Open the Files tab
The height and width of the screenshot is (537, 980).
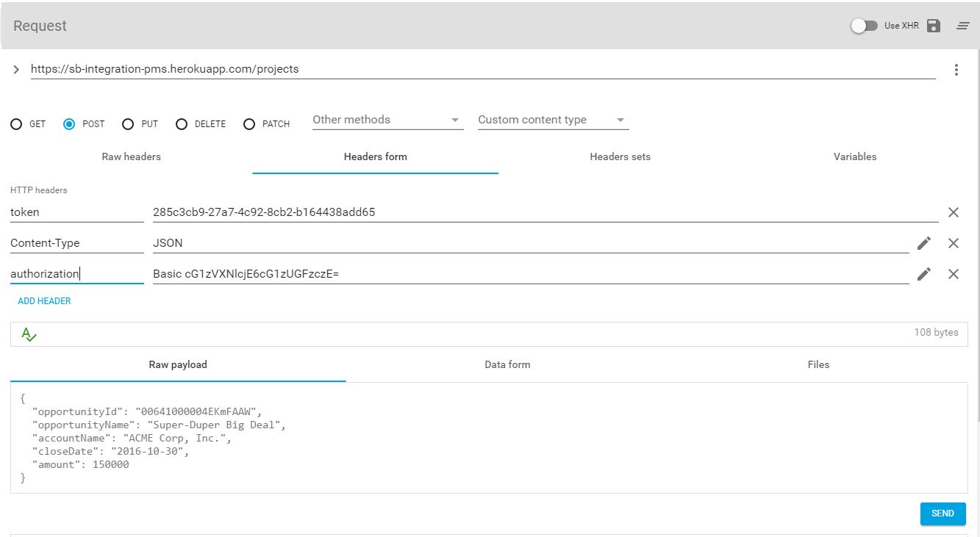(818, 364)
